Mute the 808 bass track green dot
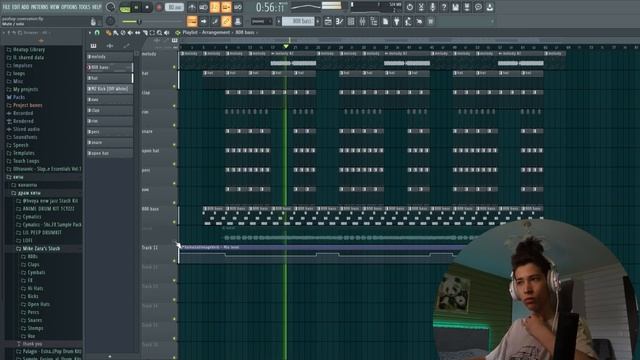This screenshot has width=640, height=360. (175, 222)
